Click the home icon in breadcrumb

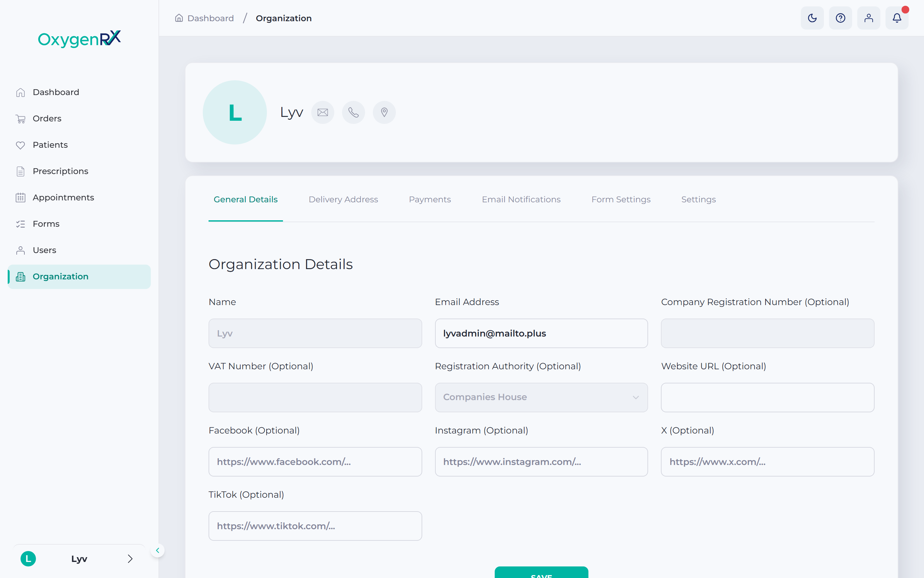(179, 18)
